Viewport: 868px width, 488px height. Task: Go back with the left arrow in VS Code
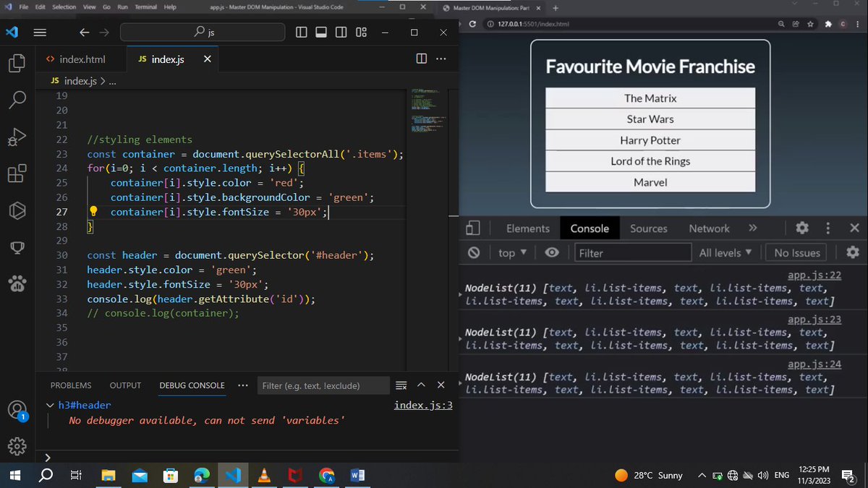pyautogui.click(x=84, y=33)
